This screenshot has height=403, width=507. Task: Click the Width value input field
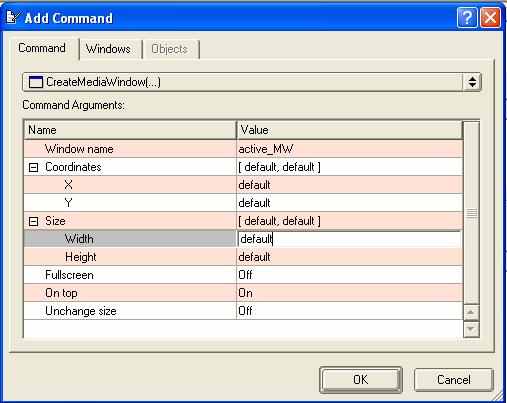point(349,239)
